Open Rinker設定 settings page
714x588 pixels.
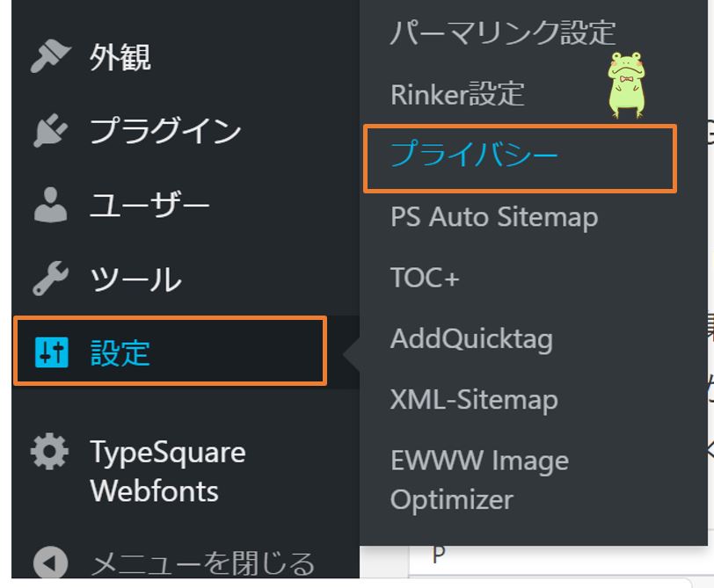point(457,93)
